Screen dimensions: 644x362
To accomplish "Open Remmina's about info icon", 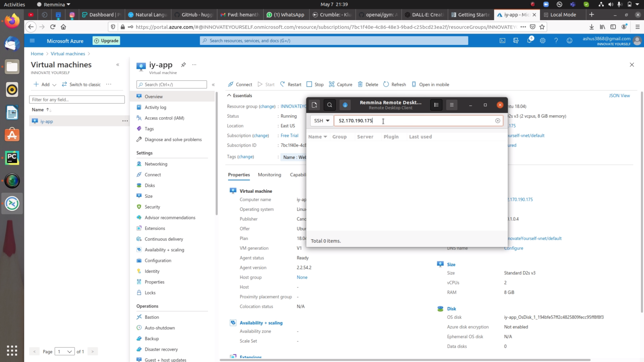I will pos(345,105).
